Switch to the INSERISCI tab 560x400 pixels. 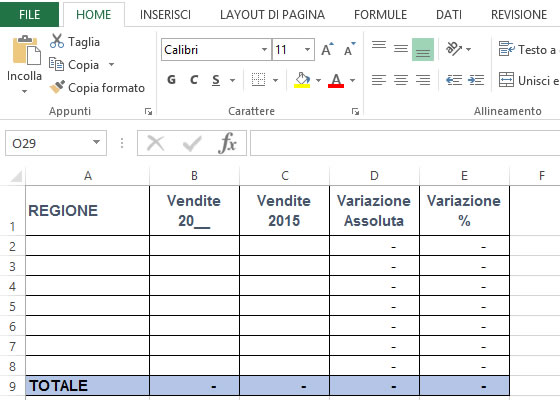165,15
